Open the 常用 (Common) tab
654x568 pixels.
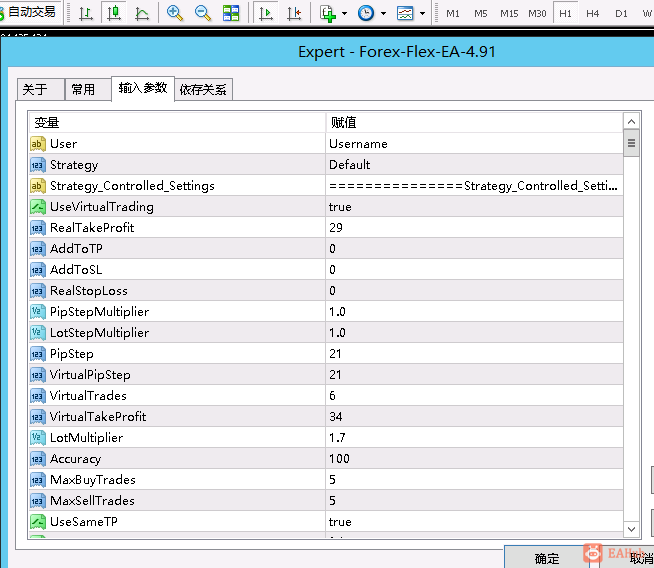click(x=88, y=89)
